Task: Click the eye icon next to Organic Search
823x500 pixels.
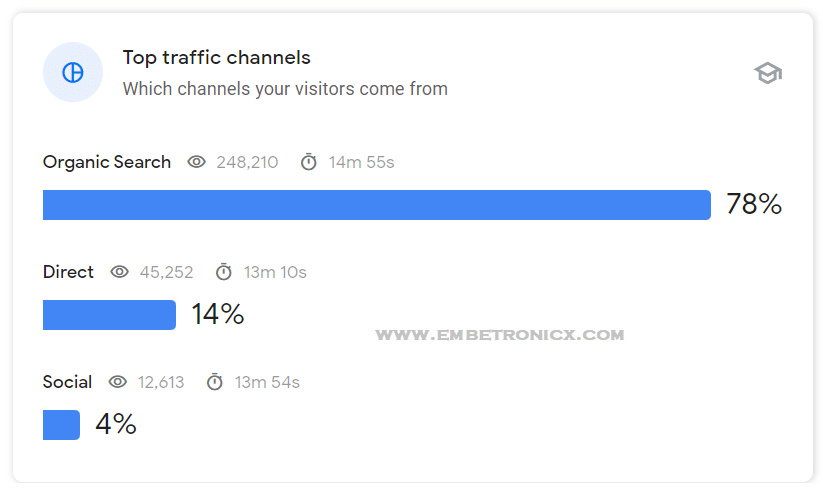Action: (196, 162)
